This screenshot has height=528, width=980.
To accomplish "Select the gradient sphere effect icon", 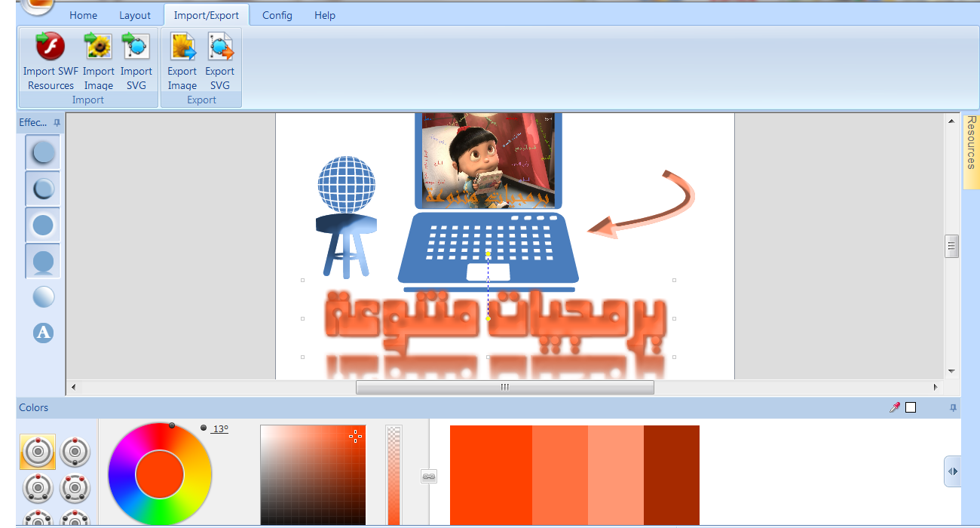I will click(44, 296).
